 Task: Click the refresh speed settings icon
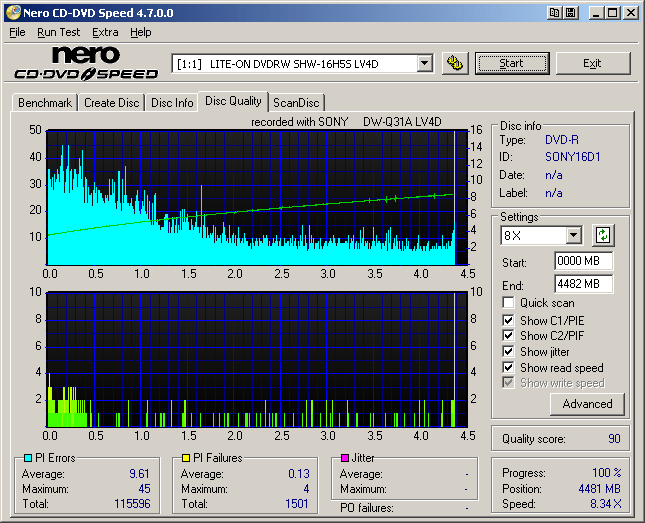point(603,235)
